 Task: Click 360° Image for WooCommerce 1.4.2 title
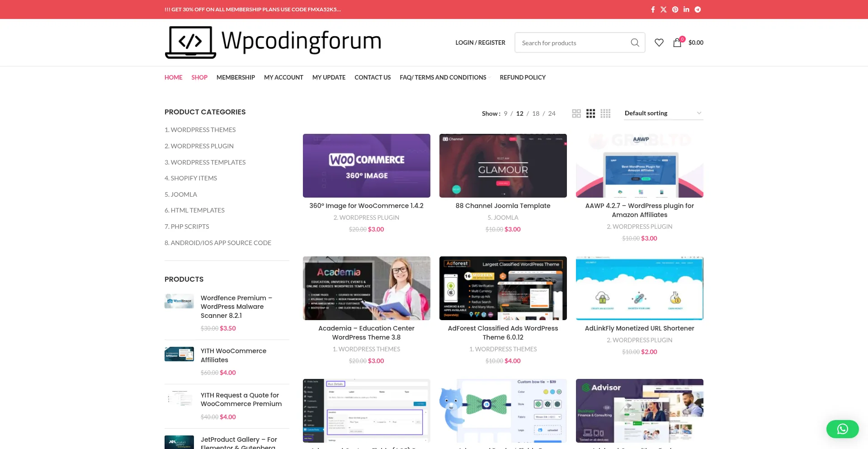pyautogui.click(x=367, y=206)
